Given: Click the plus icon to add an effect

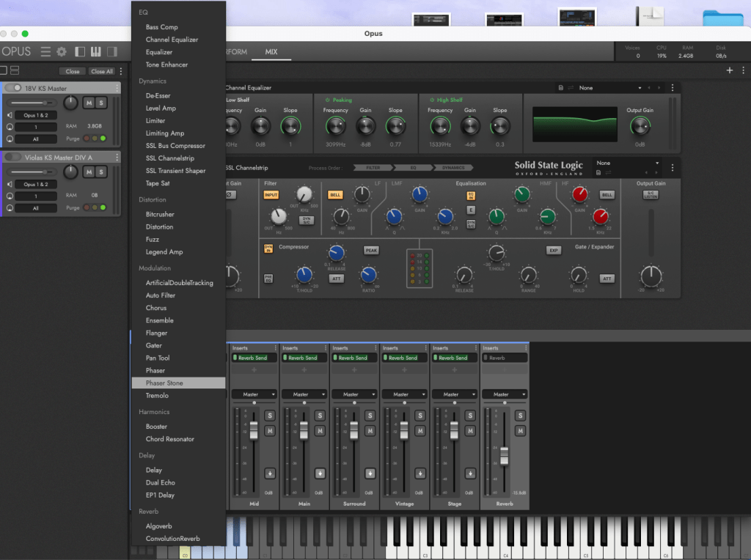Looking at the screenshot, I should [729, 70].
